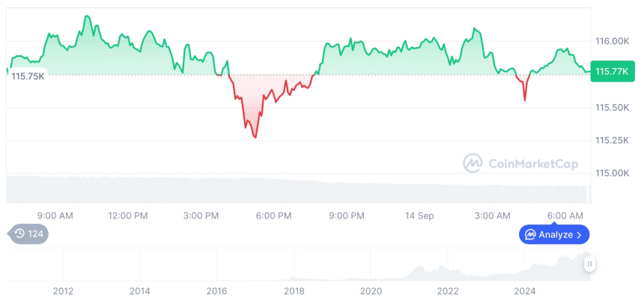Select 2016 on the range navigator
The height and width of the screenshot is (300, 644).
[x=216, y=290]
